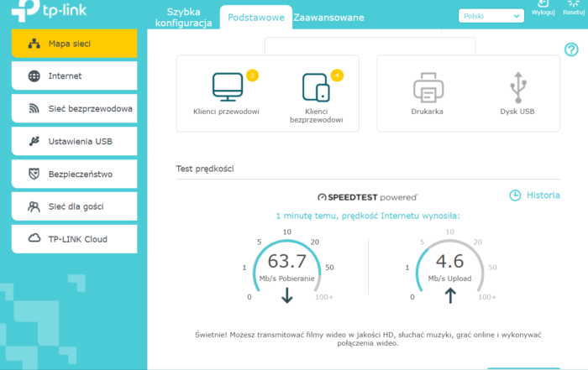Select the printer (Drukarka) icon
The image size is (588, 370).
click(x=427, y=87)
